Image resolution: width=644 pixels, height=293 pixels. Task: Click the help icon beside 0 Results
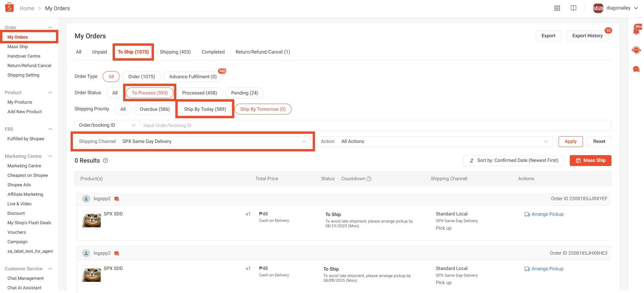105,161
